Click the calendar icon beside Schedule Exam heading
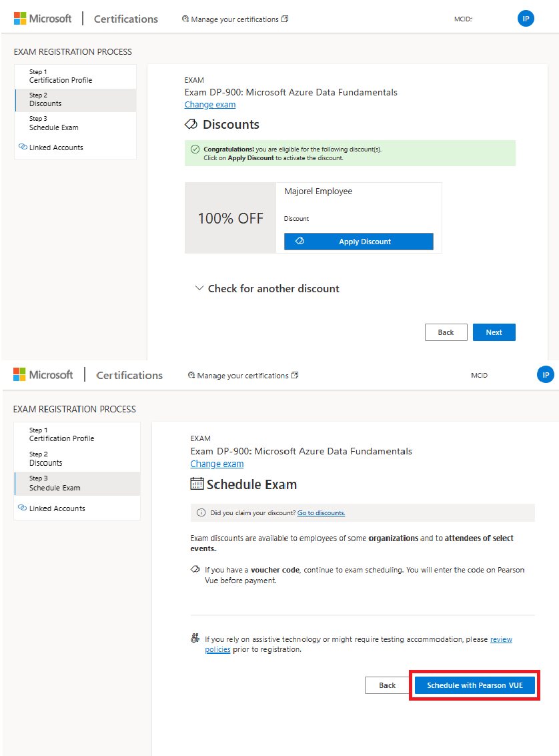The height and width of the screenshot is (756, 559). (197, 484)
